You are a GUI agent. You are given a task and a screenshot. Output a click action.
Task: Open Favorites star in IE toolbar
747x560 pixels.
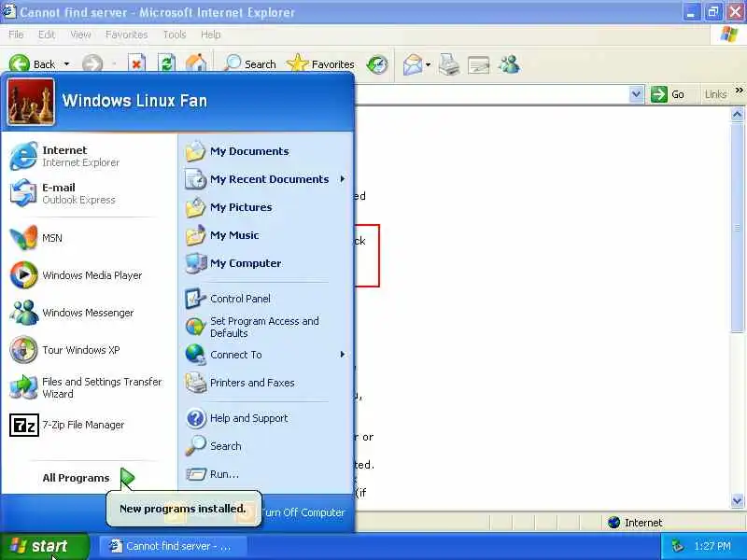pyautogui.click(x=321, y=63)
